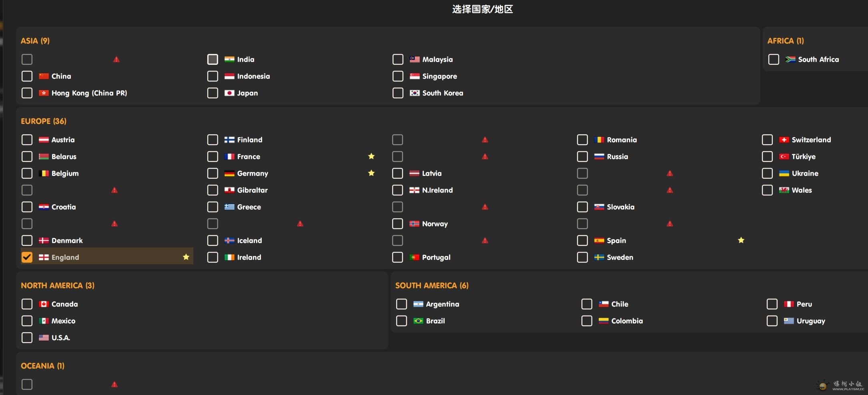The height and width of the screenshot is (395, 868).
Task: Click the Gibraltar label
Action: tap(252, 190)
